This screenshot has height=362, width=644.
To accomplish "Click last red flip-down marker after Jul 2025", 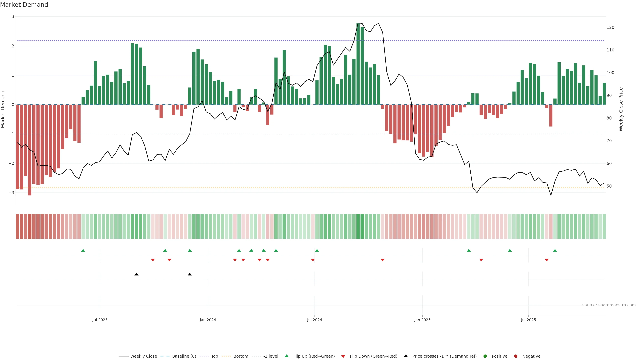I will coord(547,260).
